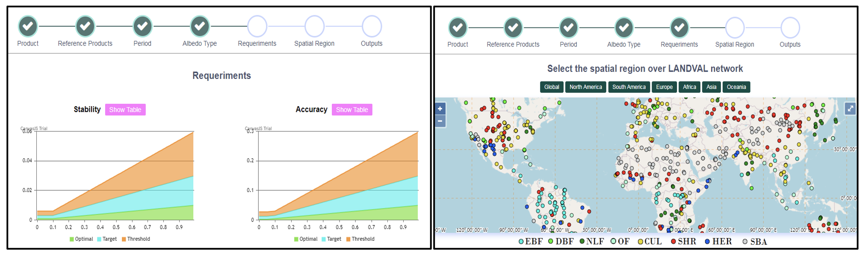Select the empty Spatial Region step in left panel
The image size is (868, 257).
tap(314, 26)
